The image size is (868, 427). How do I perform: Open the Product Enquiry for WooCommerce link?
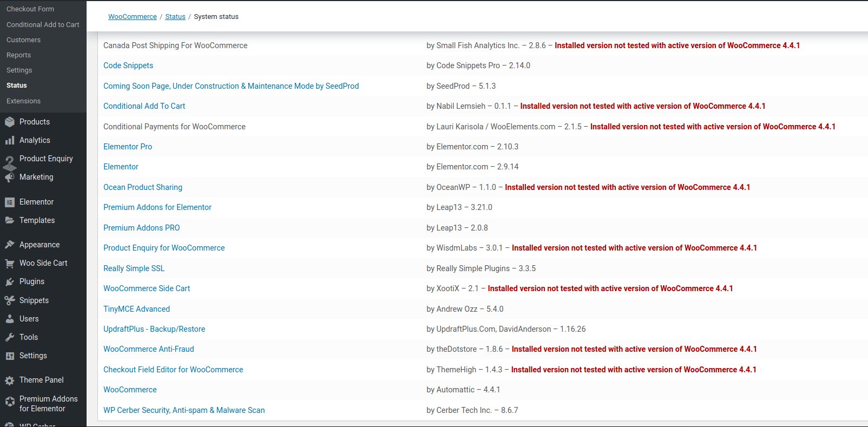[x=164, y=248]
